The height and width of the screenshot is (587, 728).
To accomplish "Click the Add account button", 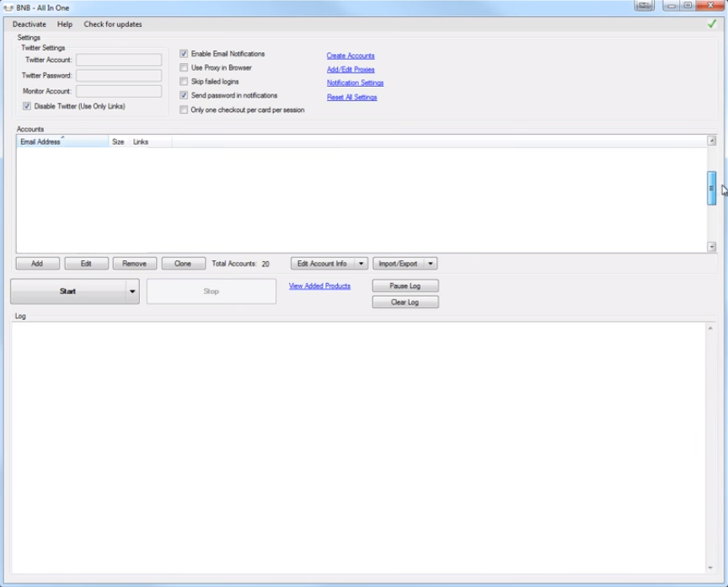I will [x=37, y=264].
